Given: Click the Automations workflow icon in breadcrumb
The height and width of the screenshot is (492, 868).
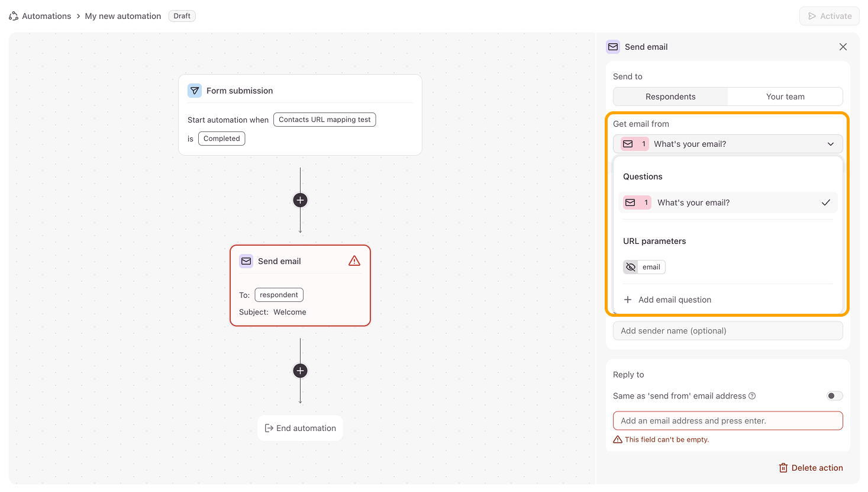Looking at the screenshot, I should pos(14,16).
